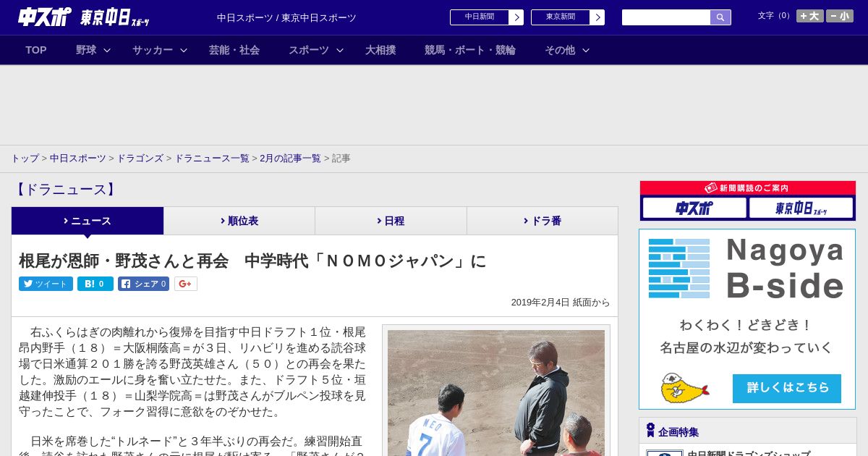
Task: Click 2月の記事一覧 breadcrumb link
Action: coord(290,159)
